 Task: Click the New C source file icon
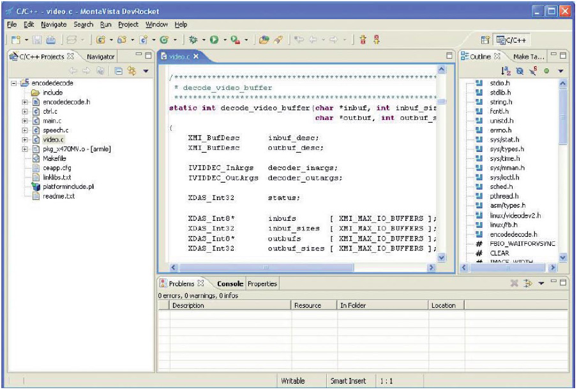(143, 40)
